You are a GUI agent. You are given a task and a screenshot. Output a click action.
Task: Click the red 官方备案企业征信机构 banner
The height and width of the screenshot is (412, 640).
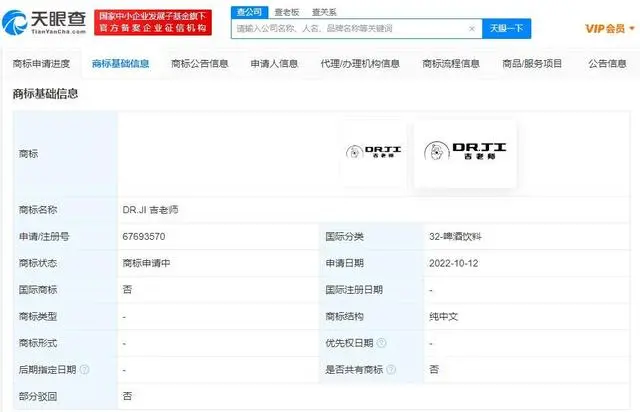click(153, 22)
